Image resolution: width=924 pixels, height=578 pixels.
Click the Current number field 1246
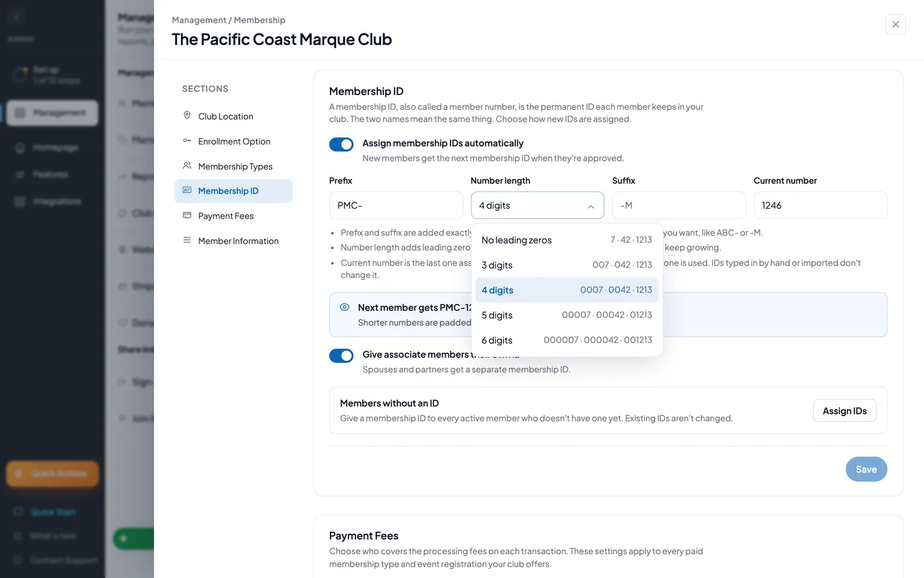pyautogui.click(x=820, y=206)
